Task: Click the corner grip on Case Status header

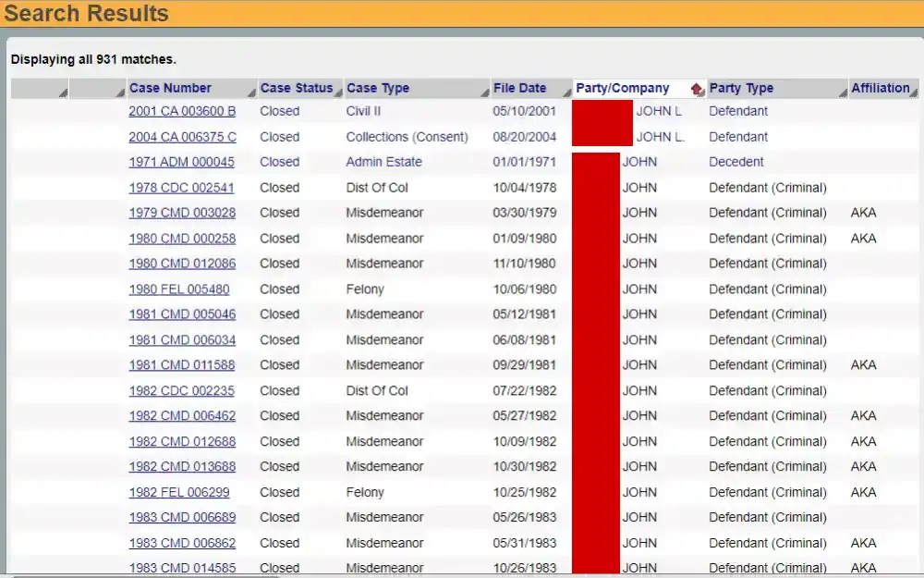Action: (x=338, y=92)
